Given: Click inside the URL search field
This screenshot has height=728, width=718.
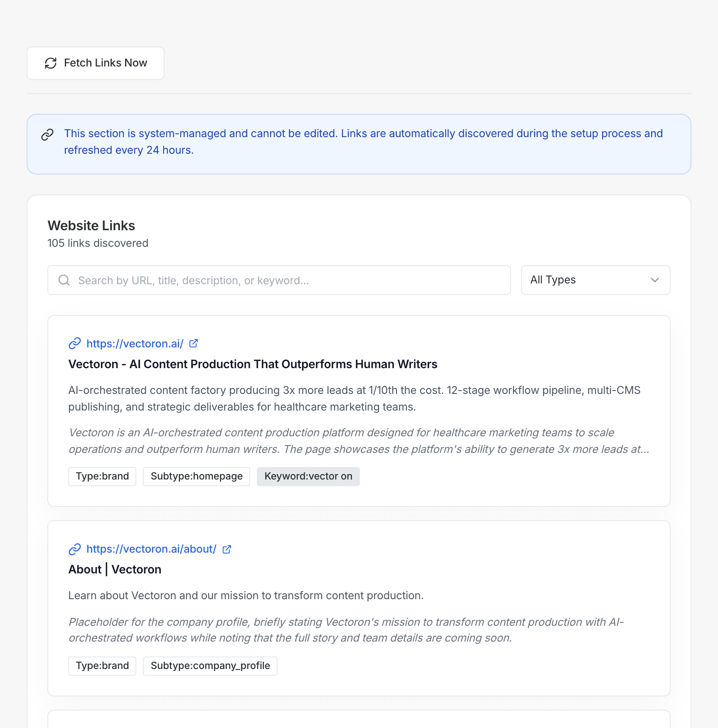Looking at the screenshot, I should coord(278,280).
